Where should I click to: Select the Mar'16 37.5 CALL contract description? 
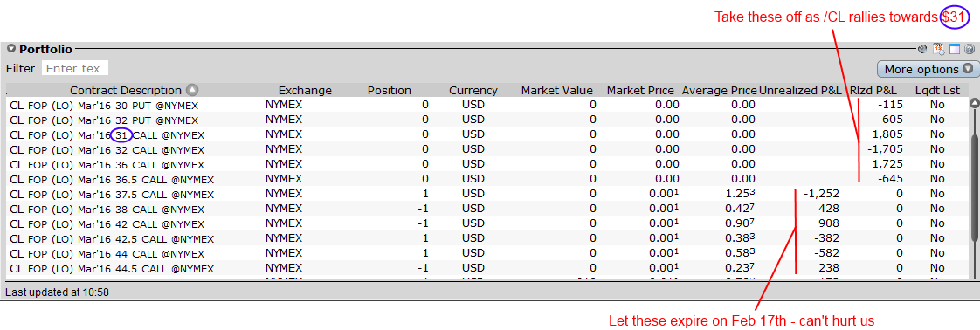pos(112,195)
